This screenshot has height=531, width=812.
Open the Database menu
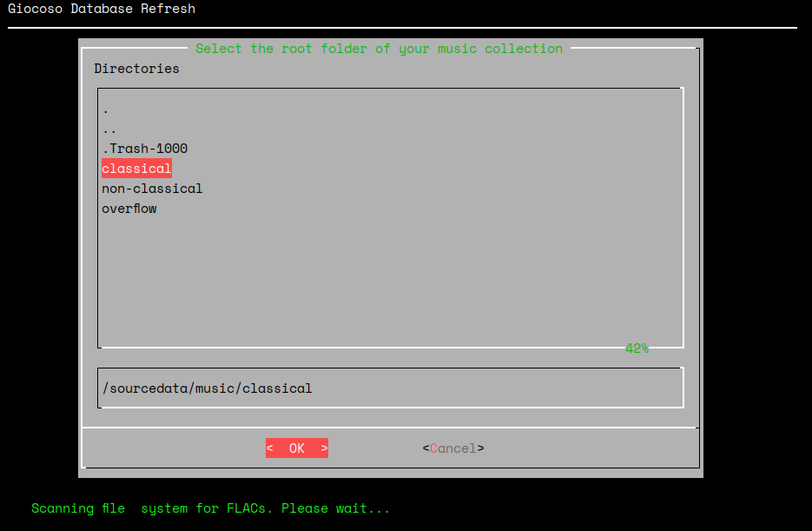[101, 9]
